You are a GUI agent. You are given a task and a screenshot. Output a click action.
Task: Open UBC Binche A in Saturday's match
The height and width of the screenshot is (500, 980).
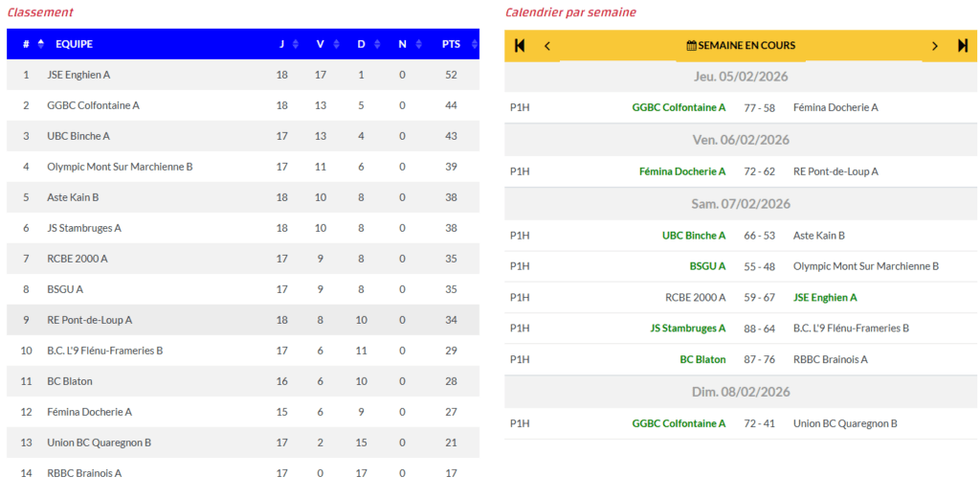694,235
